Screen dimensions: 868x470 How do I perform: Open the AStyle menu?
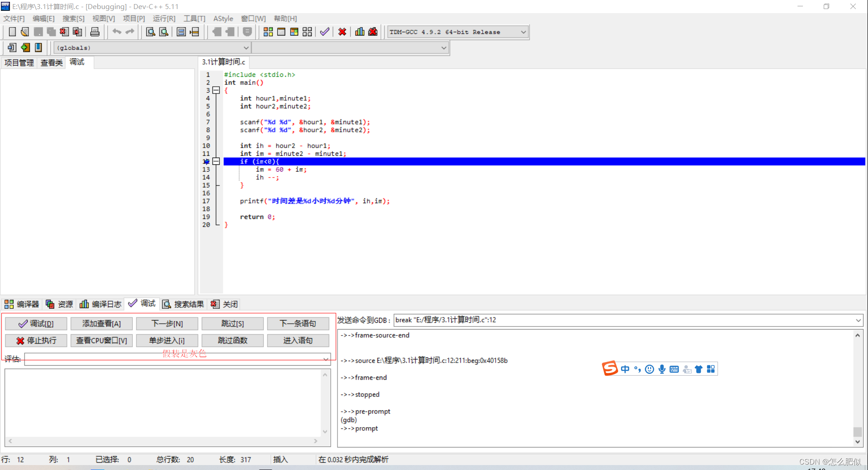click(x=223, y=19)
